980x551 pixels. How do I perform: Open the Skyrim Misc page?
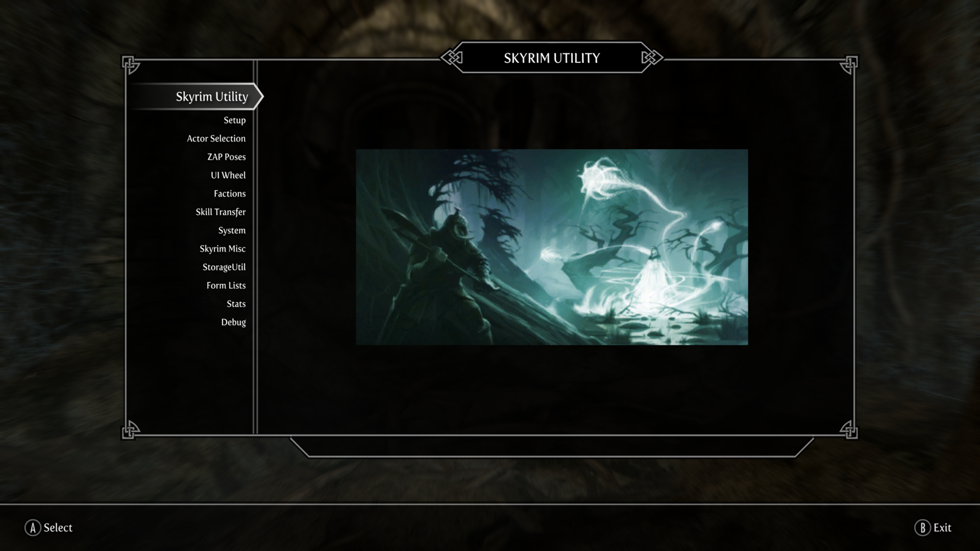(223, 249)
